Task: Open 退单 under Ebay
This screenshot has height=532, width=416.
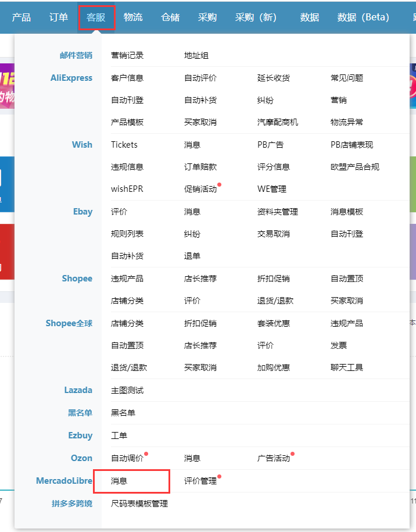Action: point(192,256)
